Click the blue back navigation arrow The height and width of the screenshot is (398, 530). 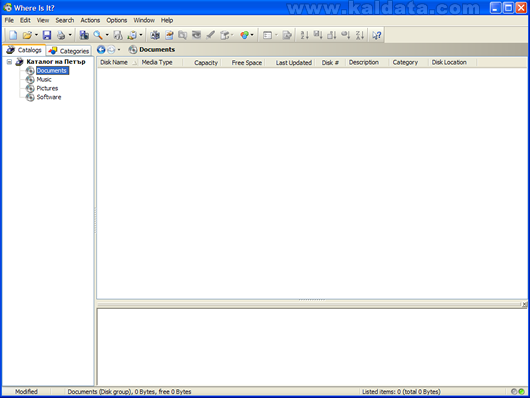(101, 50)
